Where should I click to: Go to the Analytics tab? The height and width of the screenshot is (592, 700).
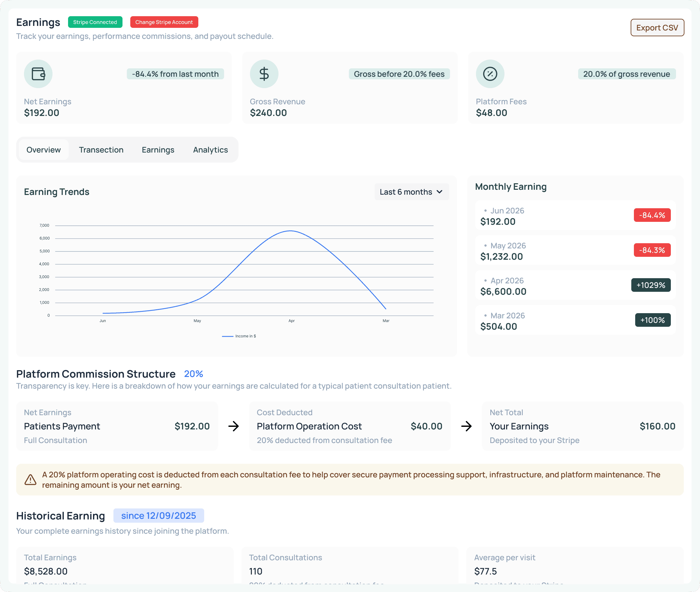tap(210, 150)
